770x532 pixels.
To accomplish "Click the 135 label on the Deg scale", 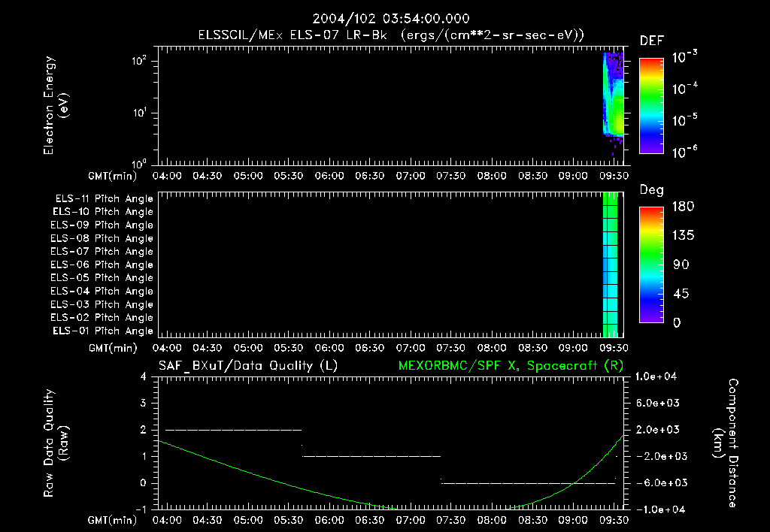I will [x=683, y=236].
